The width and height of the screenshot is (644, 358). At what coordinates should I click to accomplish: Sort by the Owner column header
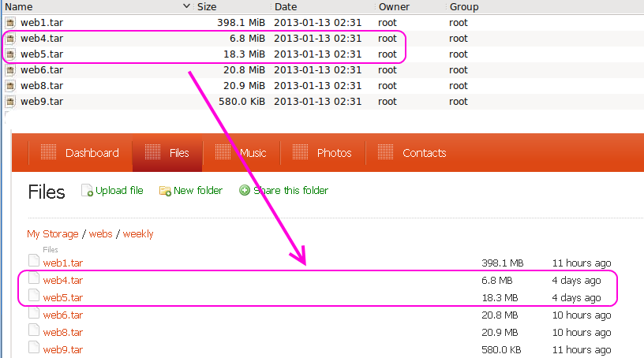click(394, 7)
